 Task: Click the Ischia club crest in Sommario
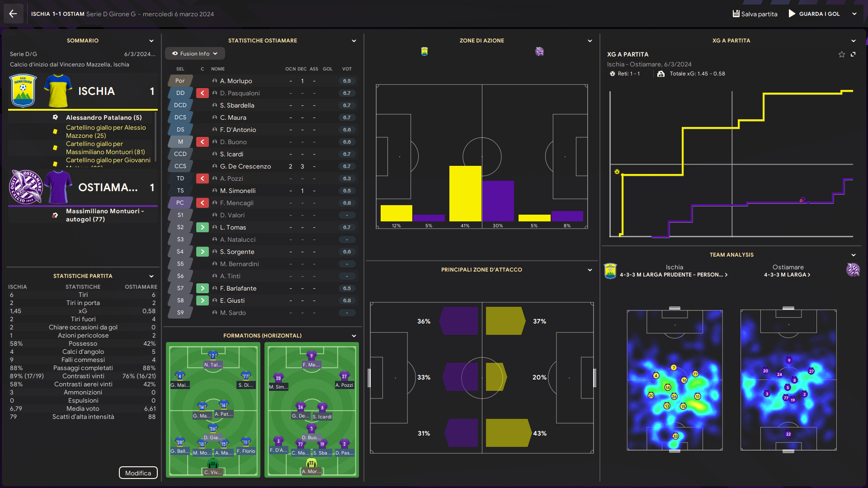coord(23,91)
